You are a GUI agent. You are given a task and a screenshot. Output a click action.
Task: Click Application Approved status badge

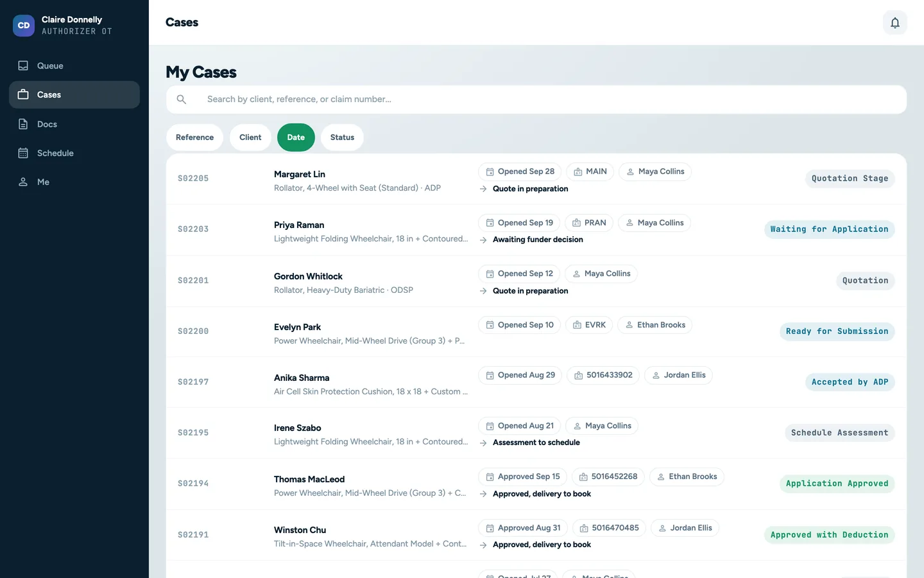click(x=837, y=484)
